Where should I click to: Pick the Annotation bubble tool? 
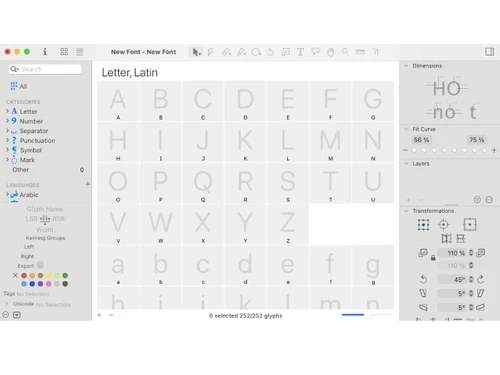click(x=315, y=52)
